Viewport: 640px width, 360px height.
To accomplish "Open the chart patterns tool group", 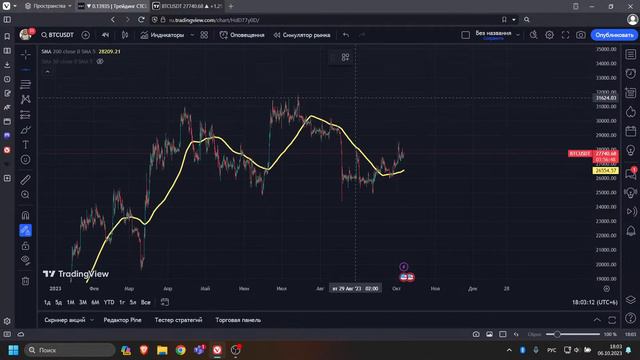I will point(25,99).
